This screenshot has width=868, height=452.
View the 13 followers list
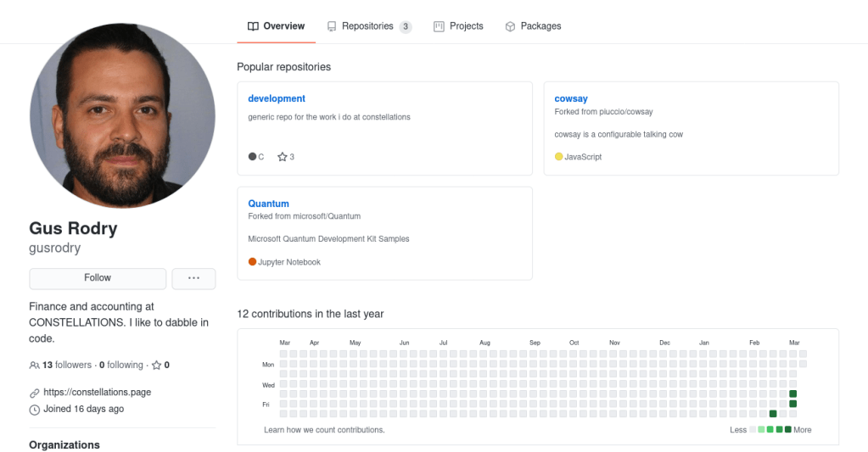click(x=66, y=366)
